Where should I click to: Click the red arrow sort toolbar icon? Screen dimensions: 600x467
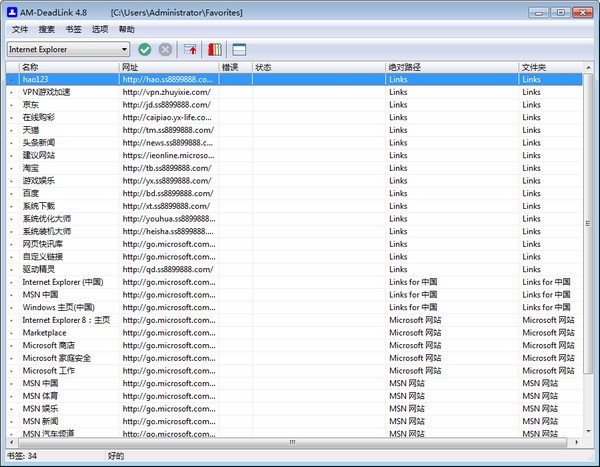[x=190, y=49]
